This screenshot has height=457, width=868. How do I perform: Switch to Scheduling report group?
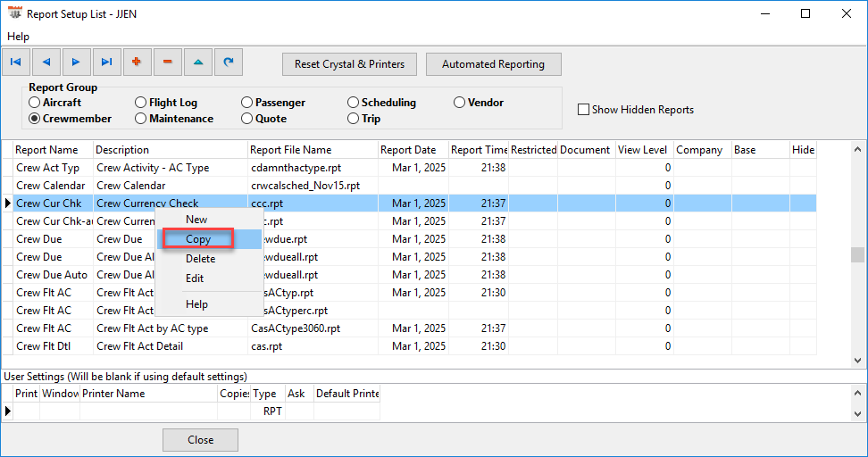pyautogui.click(x=381, y=103)
